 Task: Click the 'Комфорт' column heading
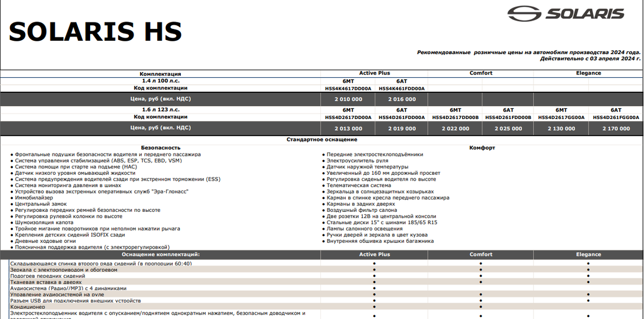[482, 147]
